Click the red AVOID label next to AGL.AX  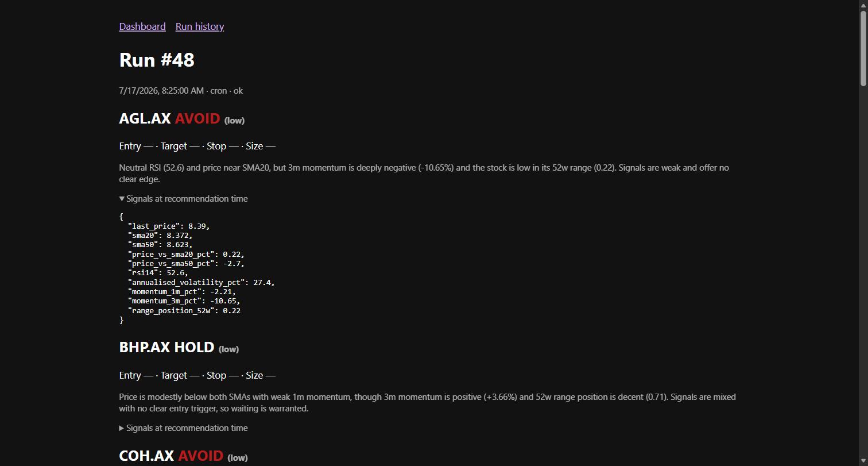tap(197, 119)
